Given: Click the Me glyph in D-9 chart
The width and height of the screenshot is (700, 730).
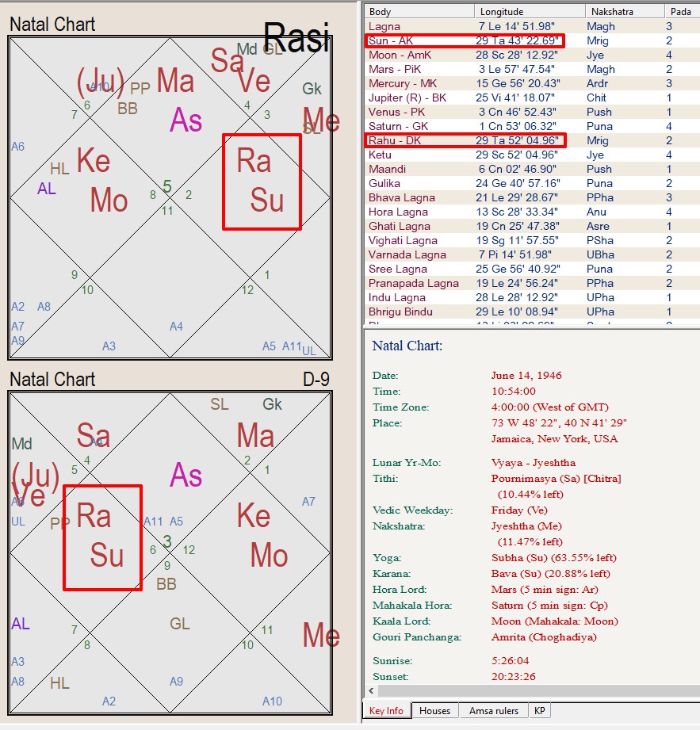Looking at the screenshot, I should pyautogui.click(x=321, y=635).
